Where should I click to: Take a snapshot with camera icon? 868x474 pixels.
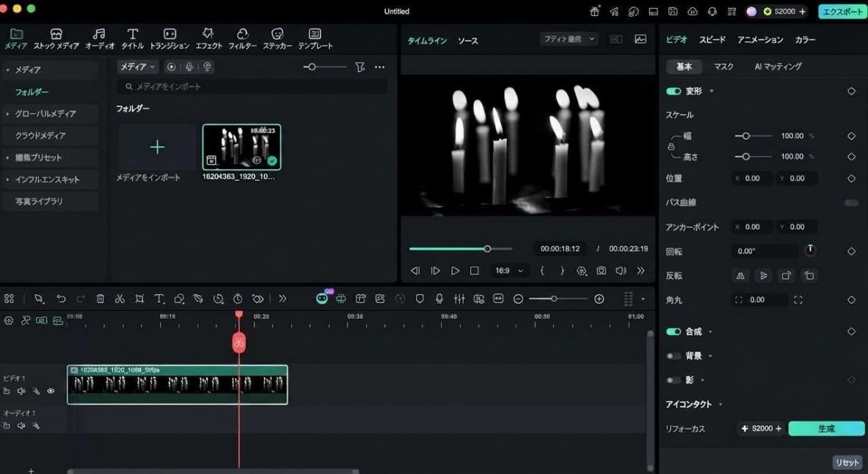[601, 270]
